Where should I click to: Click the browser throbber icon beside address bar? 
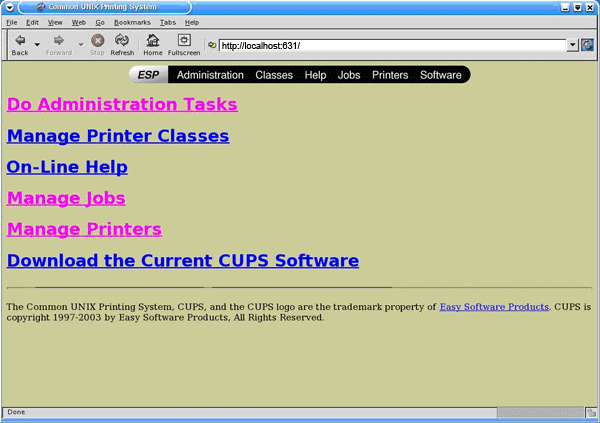[587, 45]
